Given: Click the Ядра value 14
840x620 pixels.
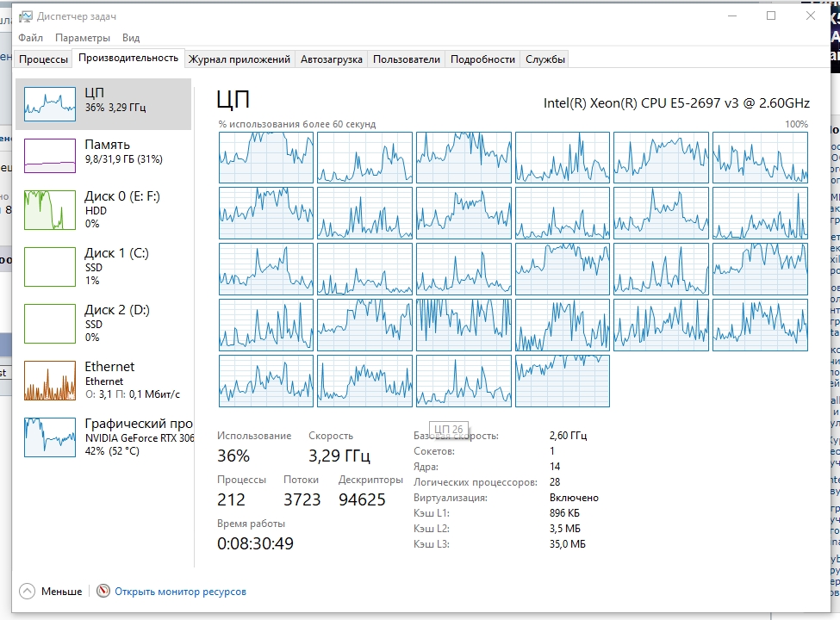Looking at the screenshot, I should (555, 467).
